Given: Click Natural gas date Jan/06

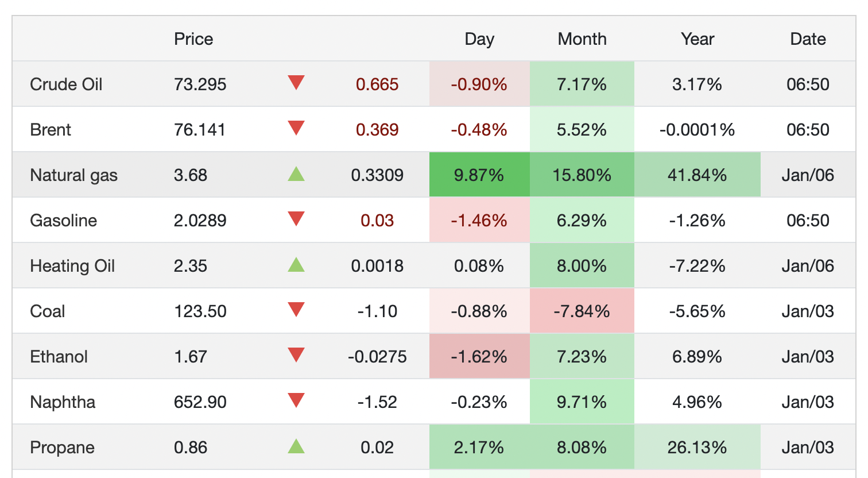Looking at the screenshot, I should coord(808,175).
